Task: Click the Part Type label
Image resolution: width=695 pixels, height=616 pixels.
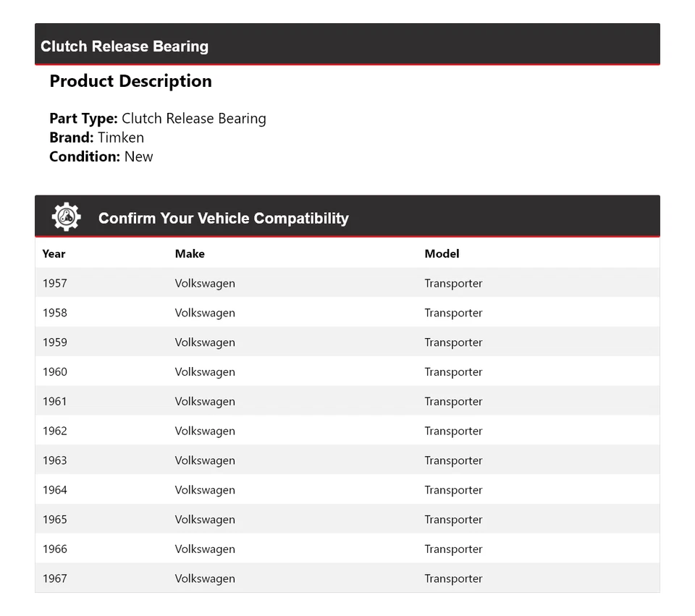Action: click(x=83, y=119)
